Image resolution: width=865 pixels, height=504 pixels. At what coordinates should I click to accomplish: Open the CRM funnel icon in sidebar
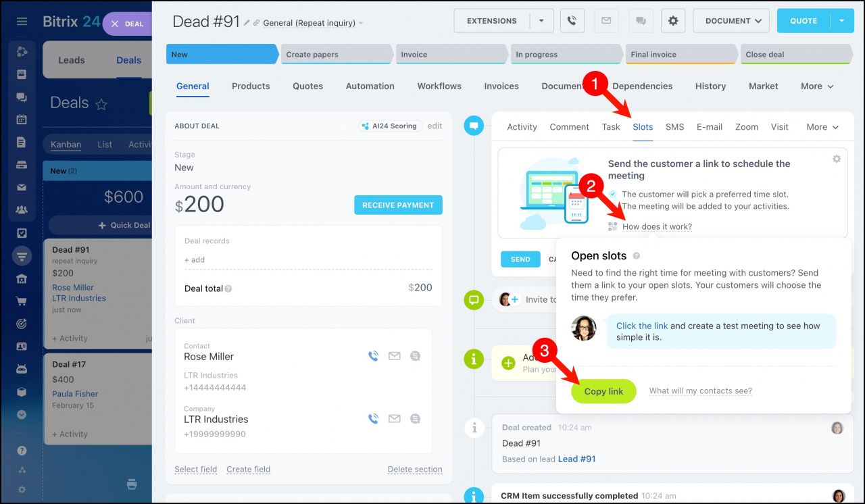click(x=22, y=256)
